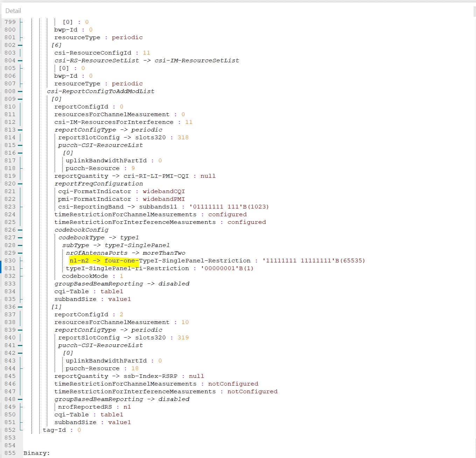Screen dimensions: 476x458
Task: Click 'resourcesForChannelMeasurement' on line 811
Action: click(x=112, y=114)
